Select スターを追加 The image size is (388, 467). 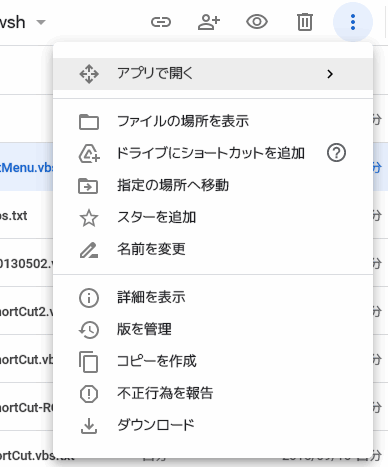coord(213,217)
